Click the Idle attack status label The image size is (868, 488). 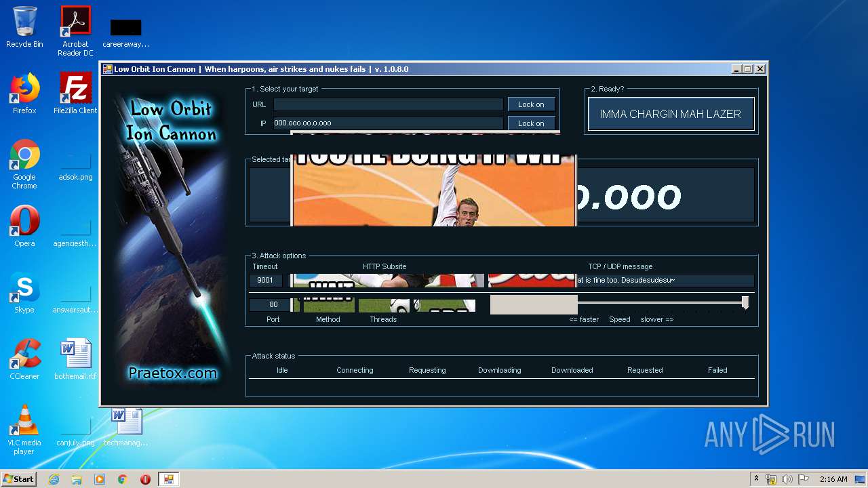pos(282,370)
